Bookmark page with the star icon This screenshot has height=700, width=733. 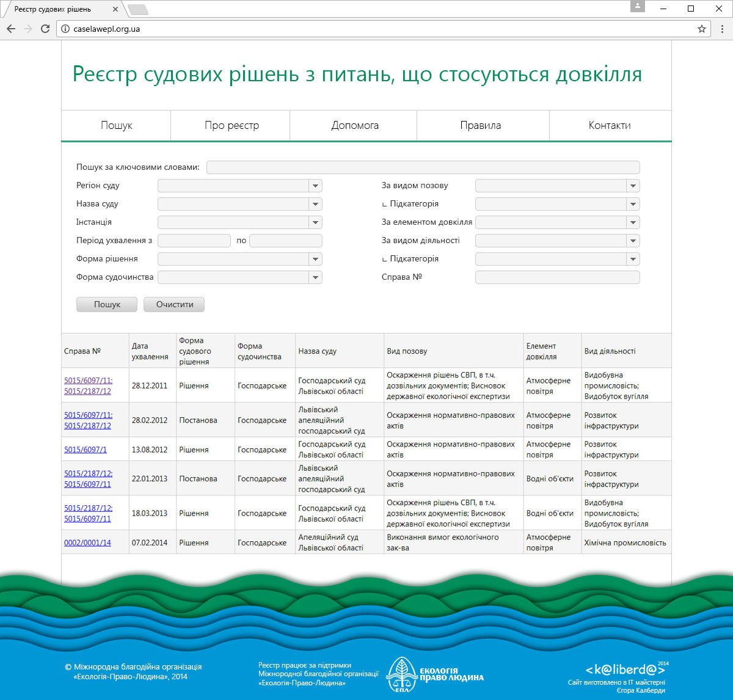[702, 29]
